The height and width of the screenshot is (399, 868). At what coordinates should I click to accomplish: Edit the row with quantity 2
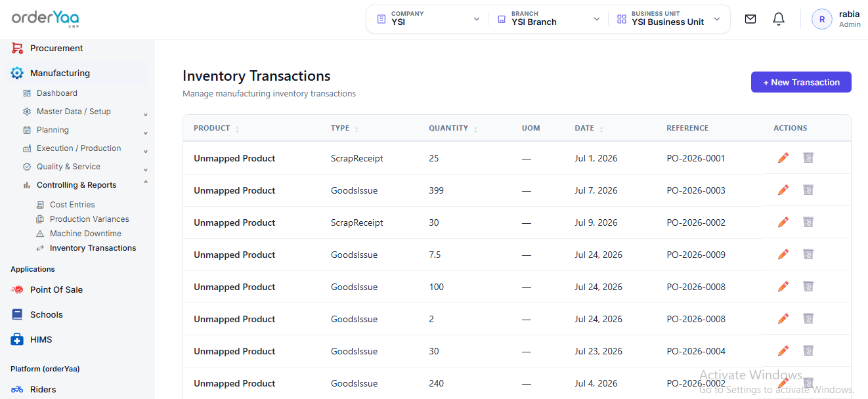(783, 319)
